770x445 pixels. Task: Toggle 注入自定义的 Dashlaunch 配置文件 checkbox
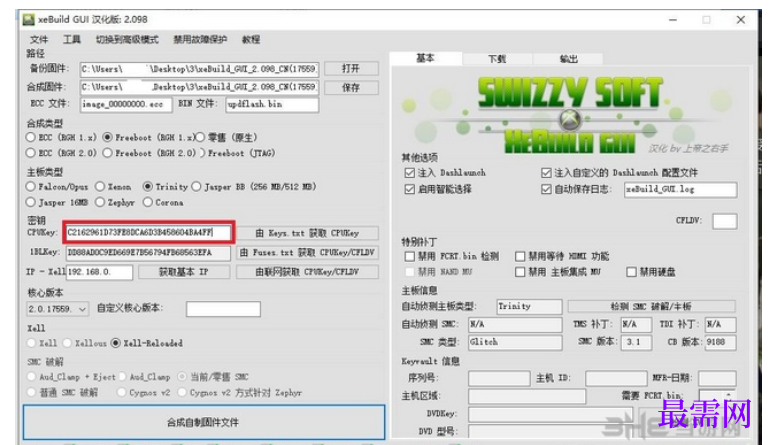(x=546, y=173)
